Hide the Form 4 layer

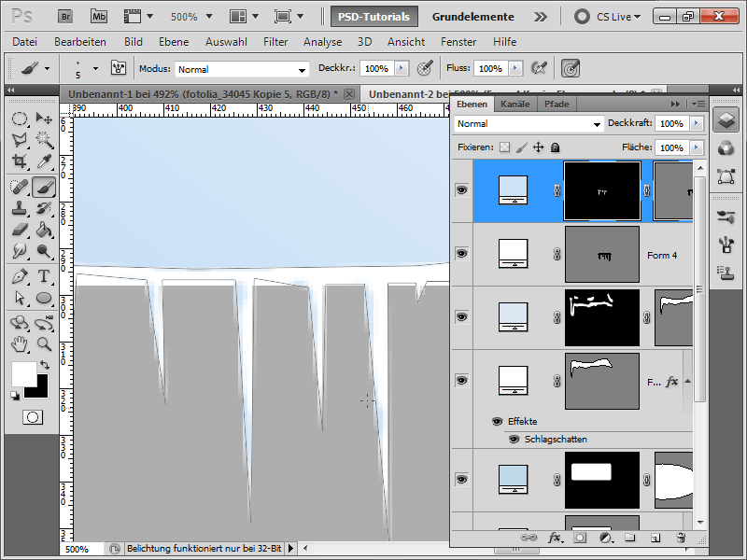(461, 253)
